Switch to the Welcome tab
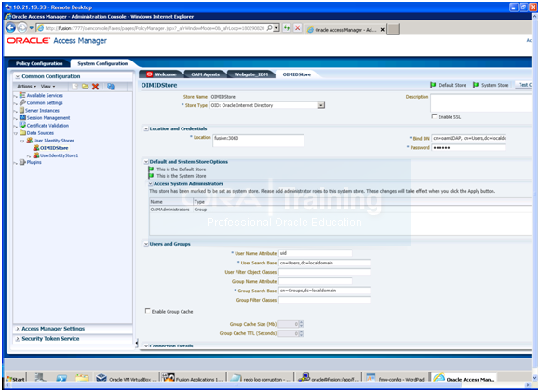The height and width of the screenshot is (392, 540). pyautogui.click(x=161, y=74)
